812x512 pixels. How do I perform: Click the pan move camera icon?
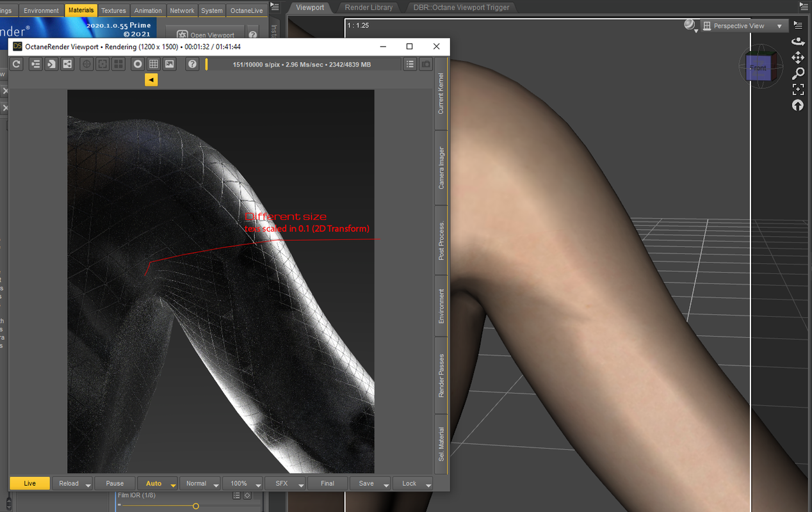tap(798, 58)
